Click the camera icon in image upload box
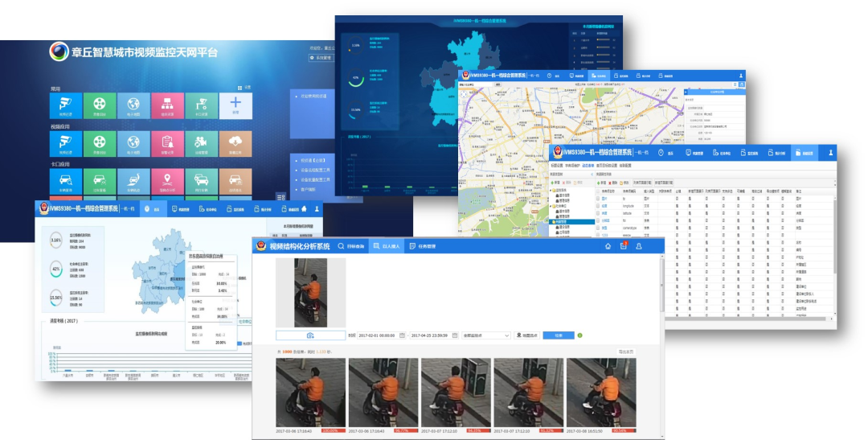The height and width of the screenshot is (440, 868). (x=310, y=335)
